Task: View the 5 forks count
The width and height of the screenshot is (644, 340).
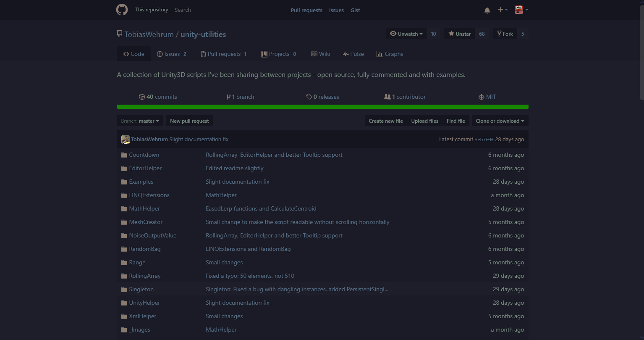Action: 523,34
